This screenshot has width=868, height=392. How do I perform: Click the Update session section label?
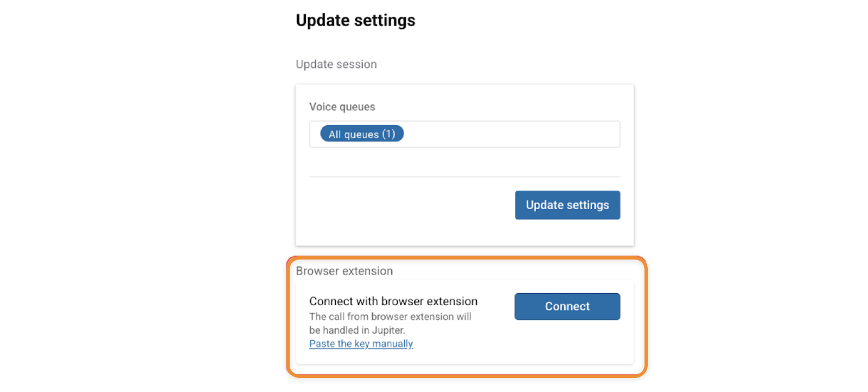click(336, 64)
